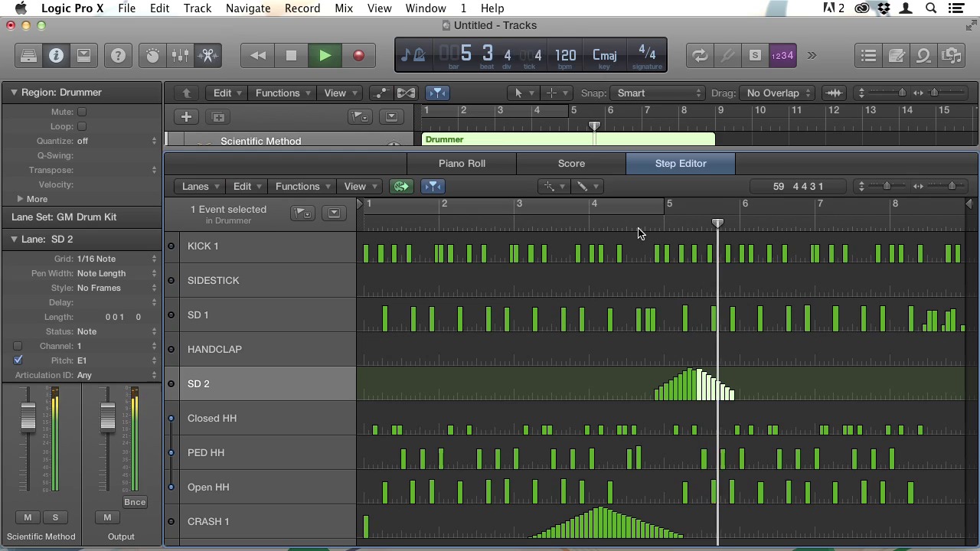Enable the Mute checkbox for region
This screenshot has height=551, width=980.
(82, 112)
